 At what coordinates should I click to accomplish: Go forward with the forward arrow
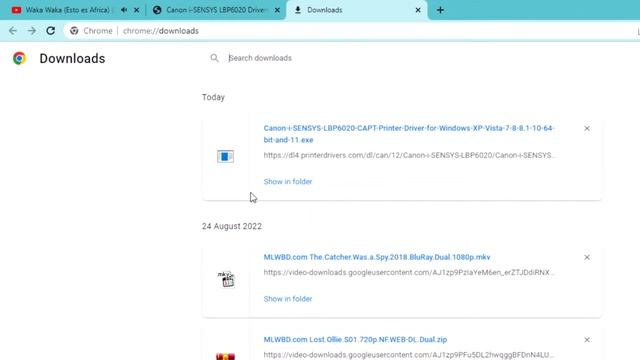(x=32, y=31)
